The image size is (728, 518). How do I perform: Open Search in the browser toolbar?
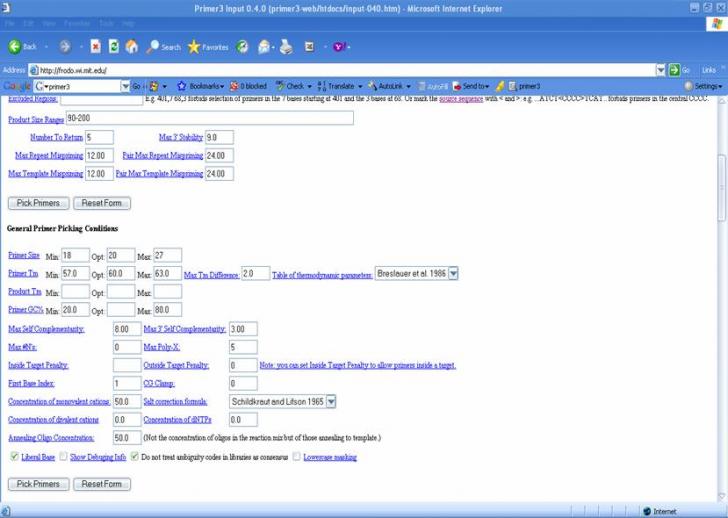tap(163, 47)
